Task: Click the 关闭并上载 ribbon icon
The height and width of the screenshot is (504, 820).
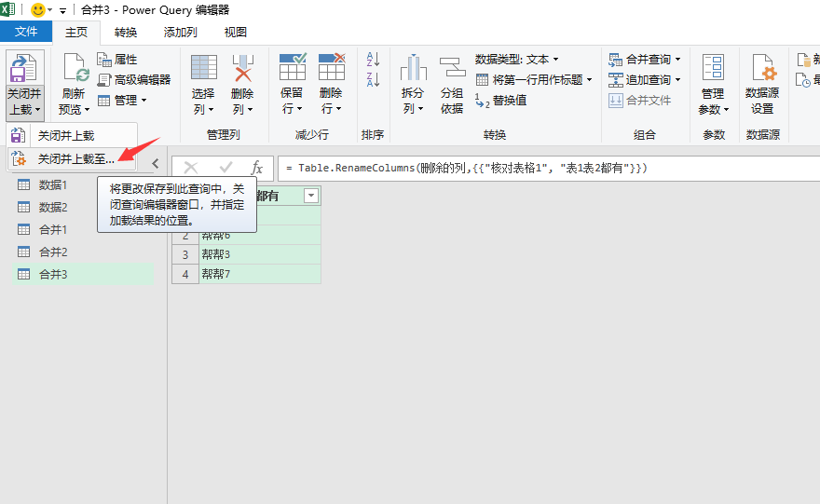Action: [x=24, y=69]
